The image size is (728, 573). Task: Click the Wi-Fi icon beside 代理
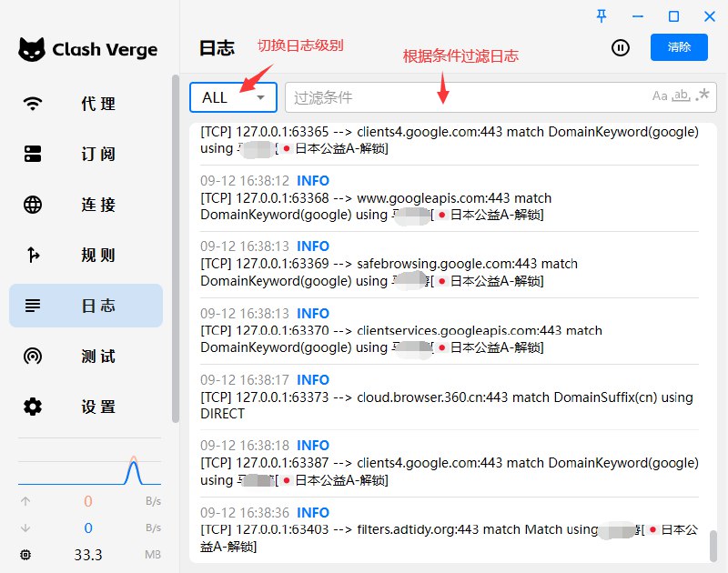click(33, 104)
